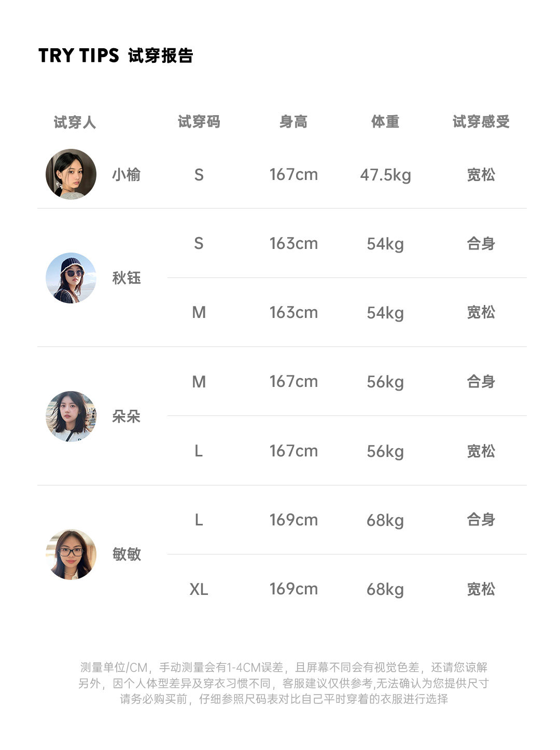The height and width of the screenshot is (750, 560).
Task: Select the name 朵朵
Action: point(127,416)
